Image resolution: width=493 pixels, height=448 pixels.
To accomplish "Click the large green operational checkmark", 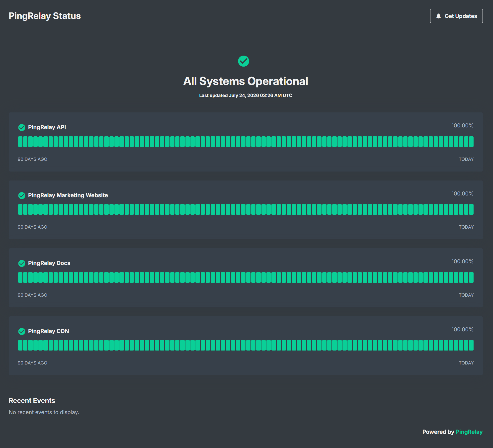I will (244, 61).
